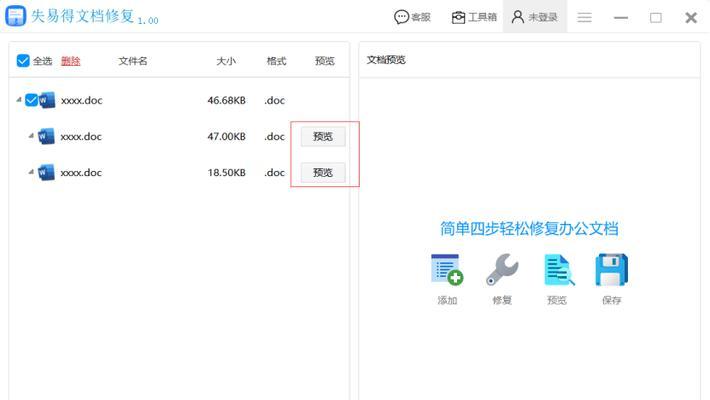Viewport: 710px width, 400px height.
Task: Click the 简单四步轻松修复办公文档 heading
Action: pos(529,228)
